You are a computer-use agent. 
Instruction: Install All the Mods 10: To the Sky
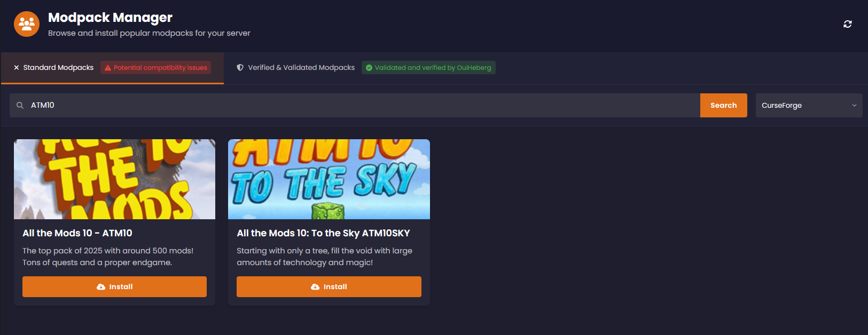click(329, 287)
